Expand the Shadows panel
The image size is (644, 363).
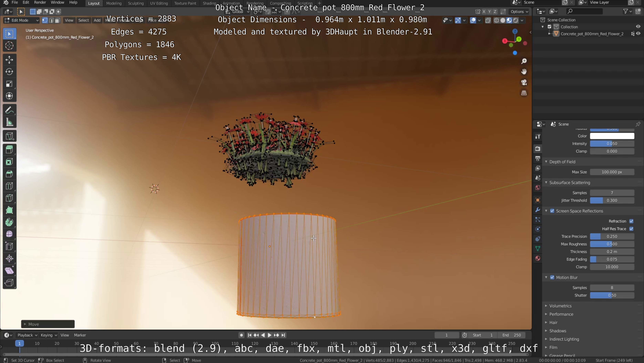pos(558,331)
